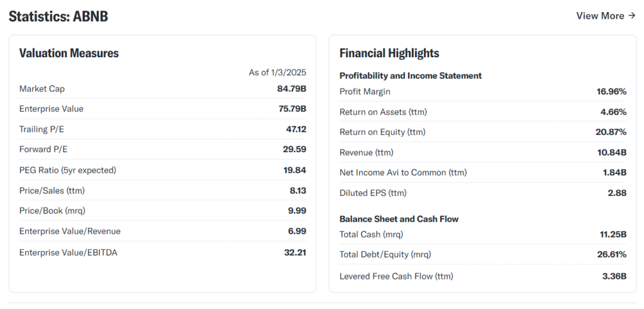Screen dimensions: 644x309
Task: Click the 2.88 diluted EPS value
Action: click(x=618, y=193)
